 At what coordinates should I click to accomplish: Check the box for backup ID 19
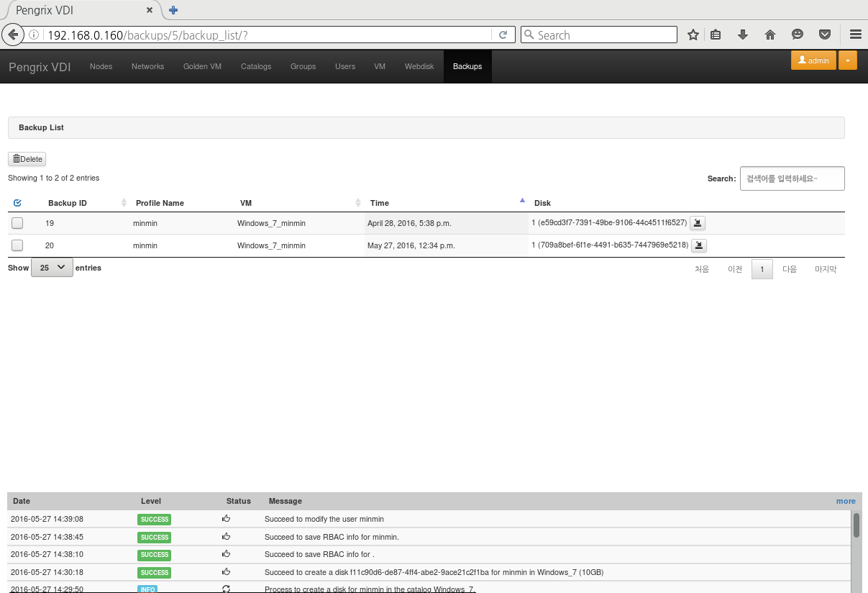coord(17,223)
